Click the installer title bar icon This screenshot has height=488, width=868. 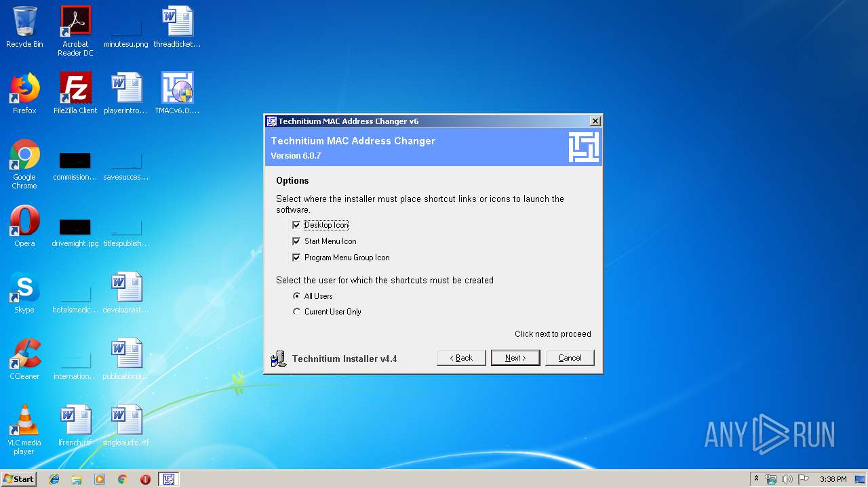(271, 121)
